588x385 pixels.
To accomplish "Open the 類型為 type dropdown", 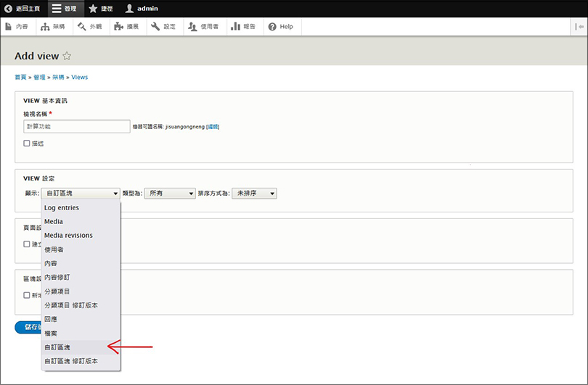I will pos(170,194).
